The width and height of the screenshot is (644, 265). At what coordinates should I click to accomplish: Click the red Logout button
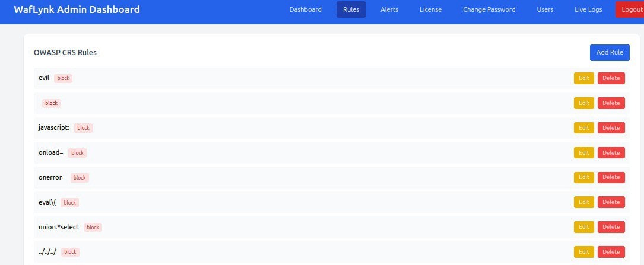[630, 9]
